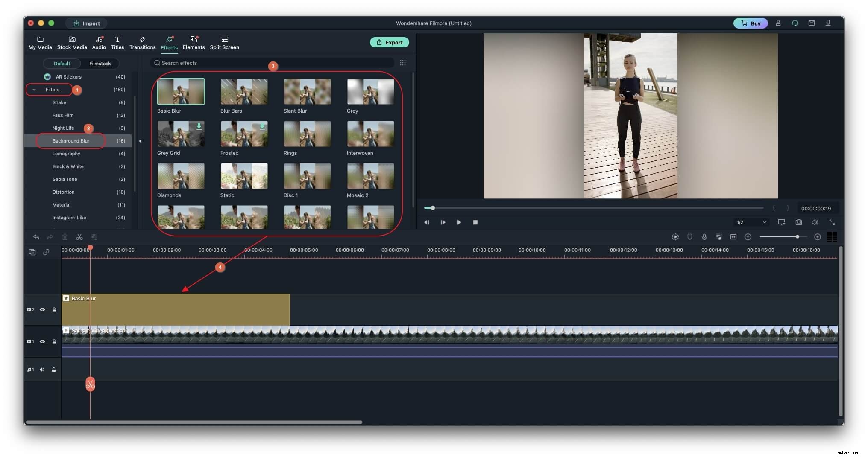Select the Frosted effect thumbnail

click(244, 134)
